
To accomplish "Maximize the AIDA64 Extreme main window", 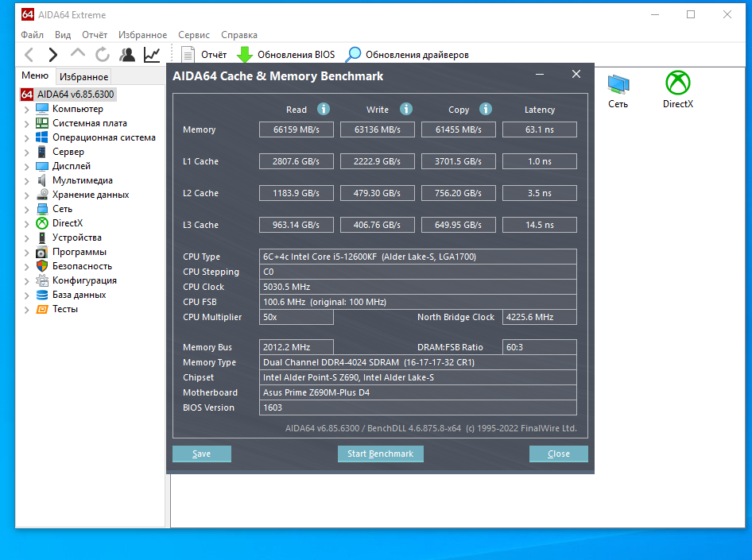I will (x=691, y=14).
